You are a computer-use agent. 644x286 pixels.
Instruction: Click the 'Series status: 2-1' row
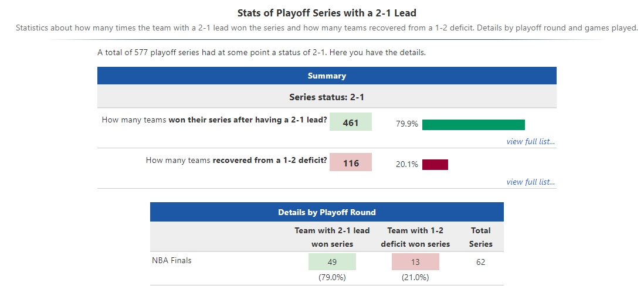click(x=327, y=97)
